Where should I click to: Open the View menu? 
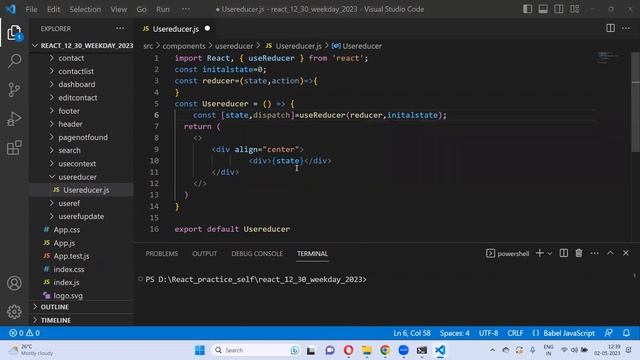pyautogui.click(x=118, y=9)
